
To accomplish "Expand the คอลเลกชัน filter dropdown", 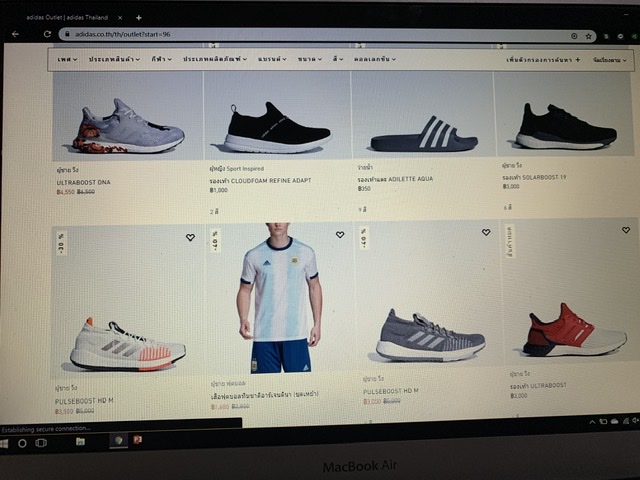I will [375, 59].
